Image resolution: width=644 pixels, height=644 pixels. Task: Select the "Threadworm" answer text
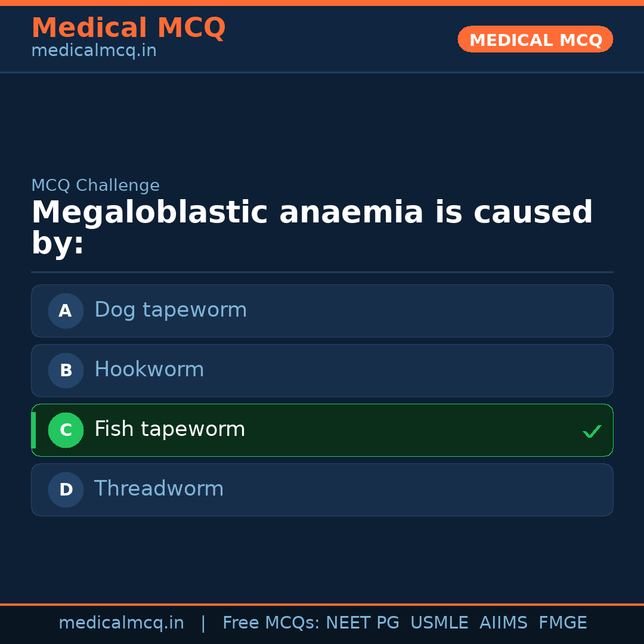click(x=159, y=489)
